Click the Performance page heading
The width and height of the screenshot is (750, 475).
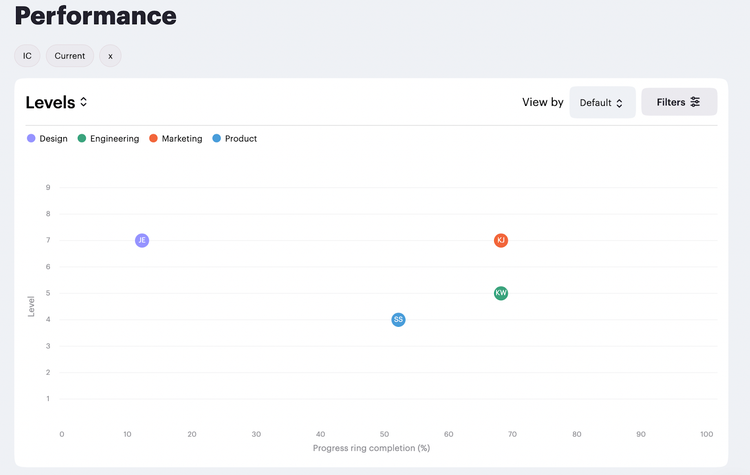pyautogui.click(x=96, y=16)
